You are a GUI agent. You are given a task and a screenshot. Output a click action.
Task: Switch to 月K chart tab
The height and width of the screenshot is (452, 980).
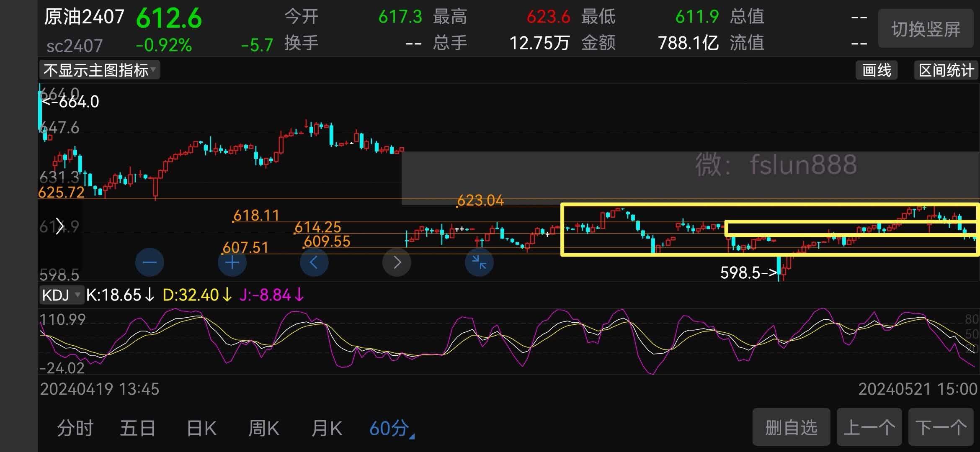(327, 429)
